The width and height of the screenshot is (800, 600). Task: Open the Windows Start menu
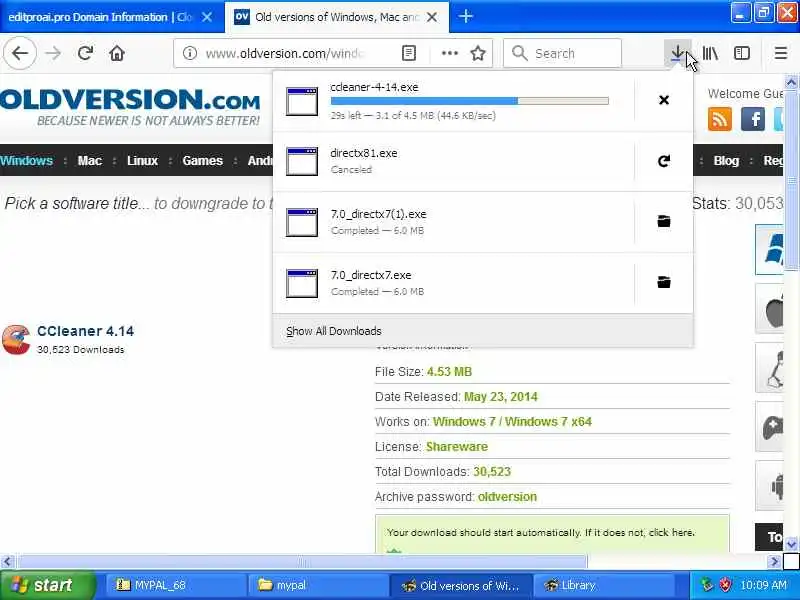[47, 585]
